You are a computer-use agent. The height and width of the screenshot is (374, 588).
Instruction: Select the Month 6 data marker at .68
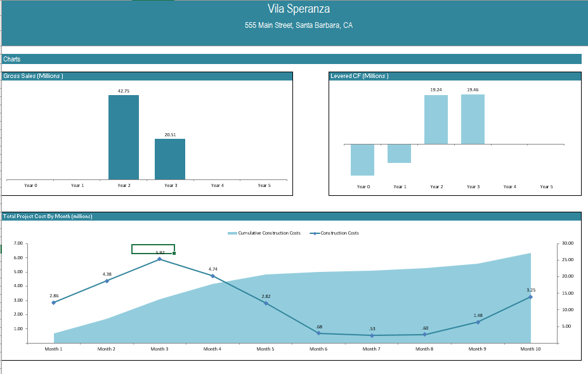pyautogui.click(x=319, y=333)
